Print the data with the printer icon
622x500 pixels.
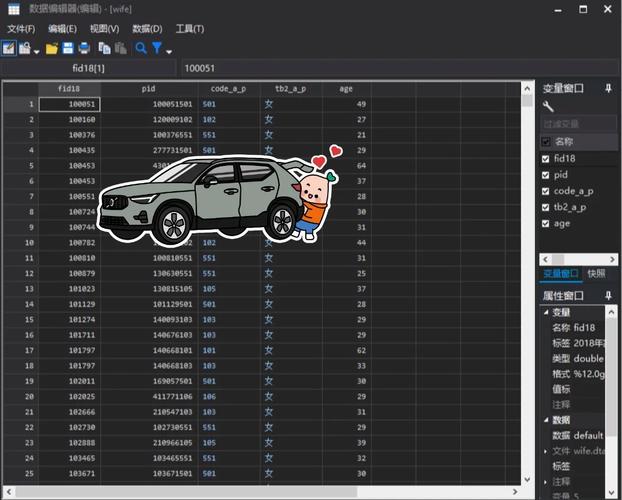point(84,48)
